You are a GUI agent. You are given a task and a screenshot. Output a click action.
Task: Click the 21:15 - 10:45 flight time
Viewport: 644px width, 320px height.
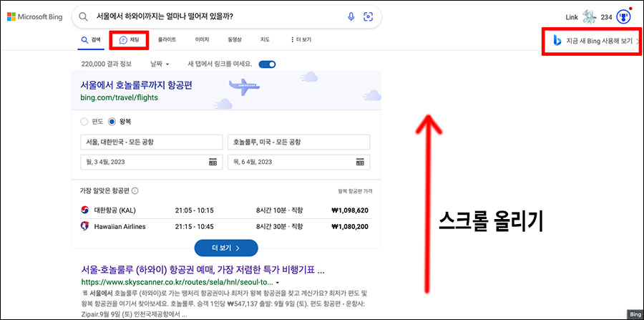[x=194, y=226]
